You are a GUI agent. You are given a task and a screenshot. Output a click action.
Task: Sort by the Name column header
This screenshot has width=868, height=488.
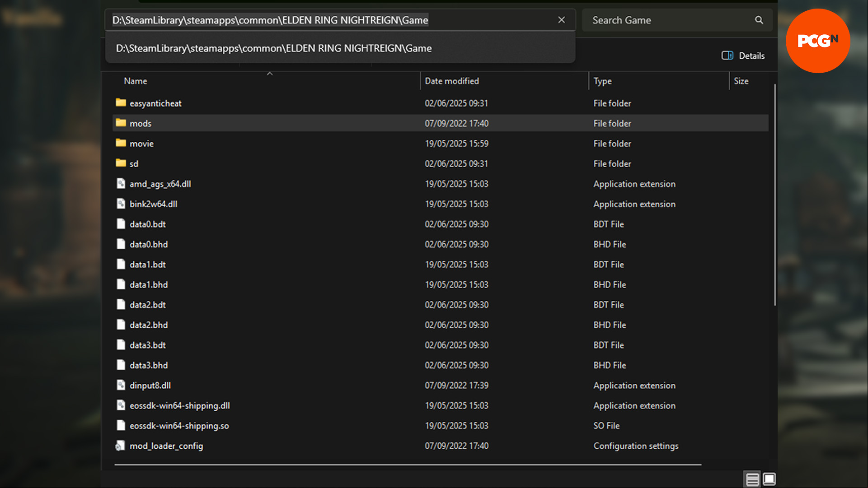pos(136,81)
